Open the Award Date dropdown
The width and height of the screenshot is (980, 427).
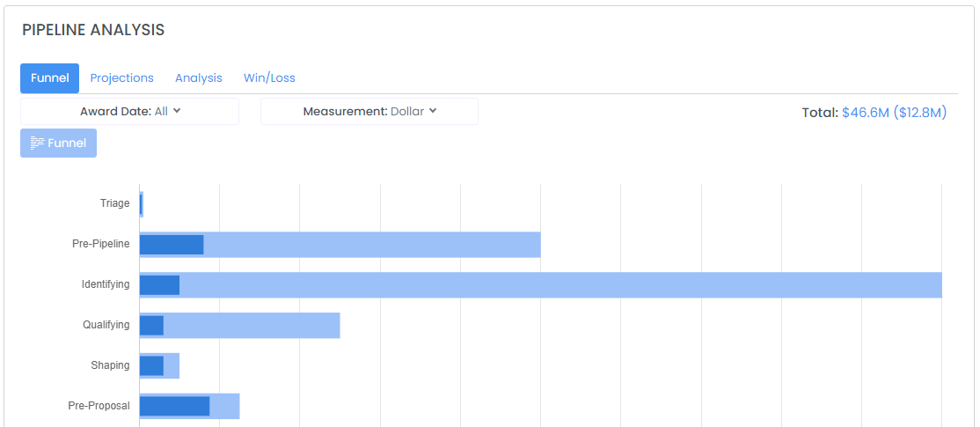[x=130, y=111]
